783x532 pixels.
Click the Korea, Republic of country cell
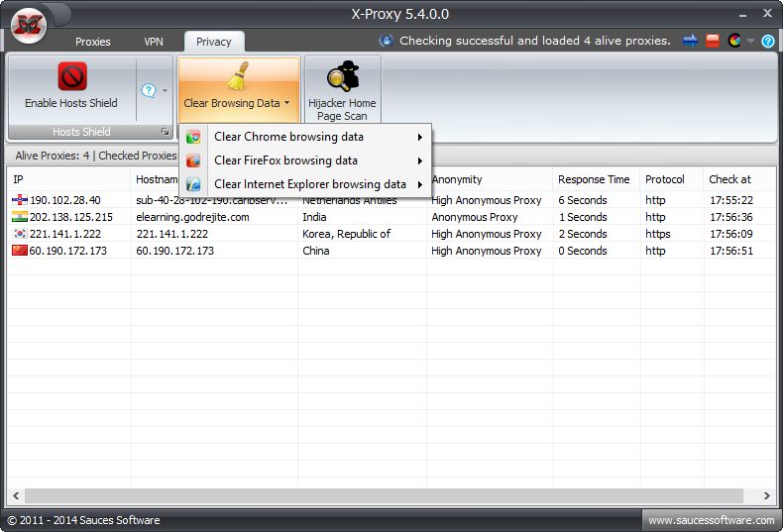tap(347, 234)
